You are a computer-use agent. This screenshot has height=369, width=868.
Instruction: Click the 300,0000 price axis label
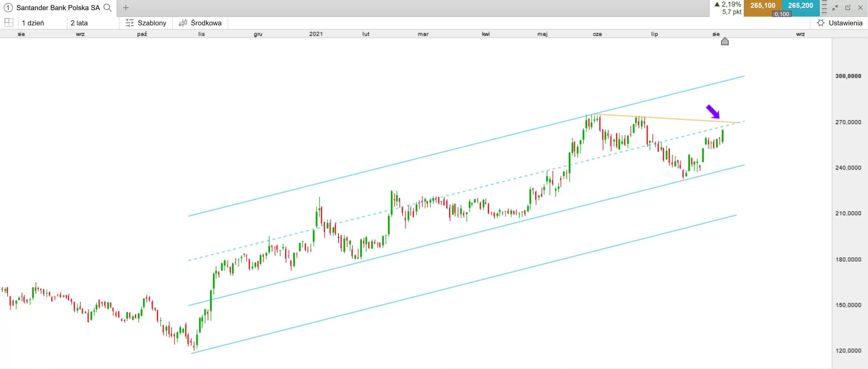(x=848, y=76)
